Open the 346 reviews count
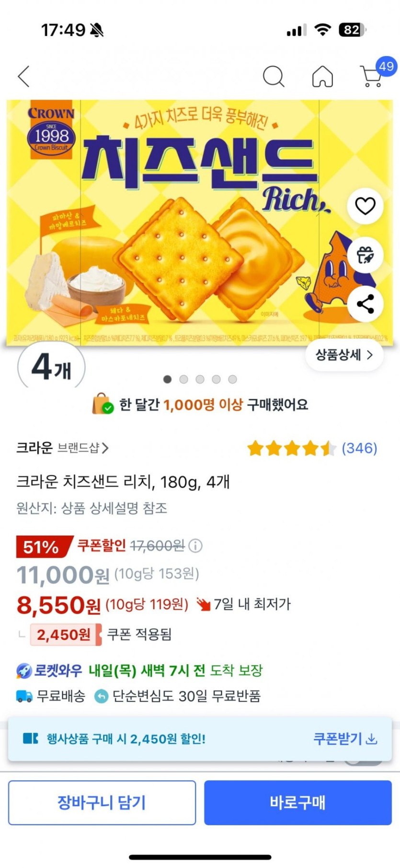Screen dimensions: 400x868 tap(359, 448)
